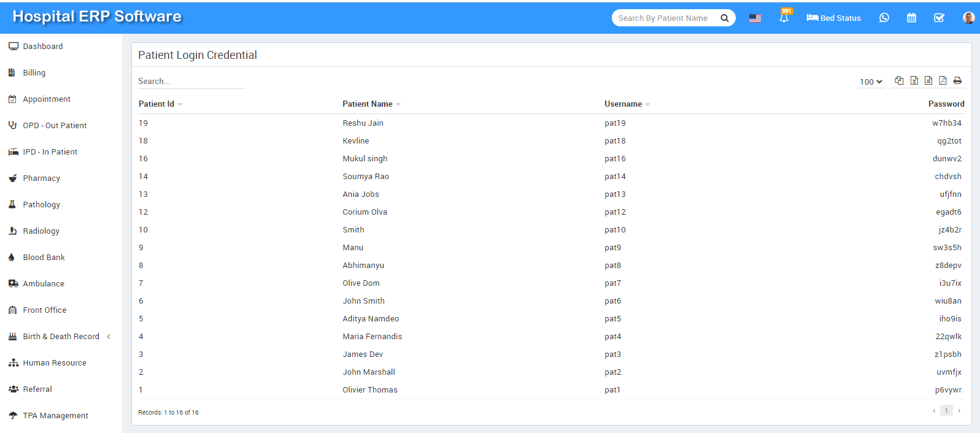
Task: Click the Bed Status button
Action: click(x=833, y=18)
